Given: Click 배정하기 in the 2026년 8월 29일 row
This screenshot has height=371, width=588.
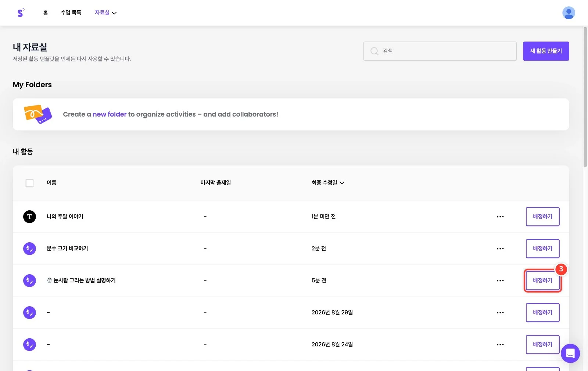Looking at the screenshot, I should [542, 313].
